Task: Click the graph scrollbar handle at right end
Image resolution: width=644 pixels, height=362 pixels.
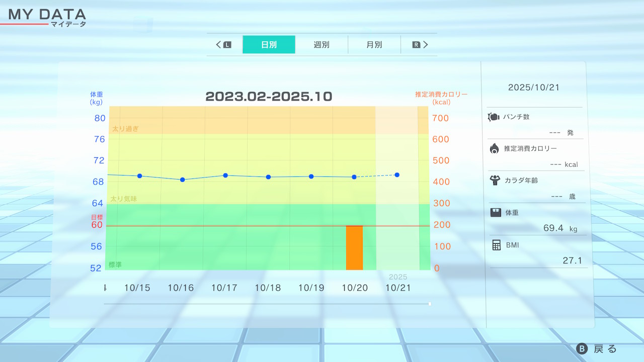Action: click(x=430, y=304)
